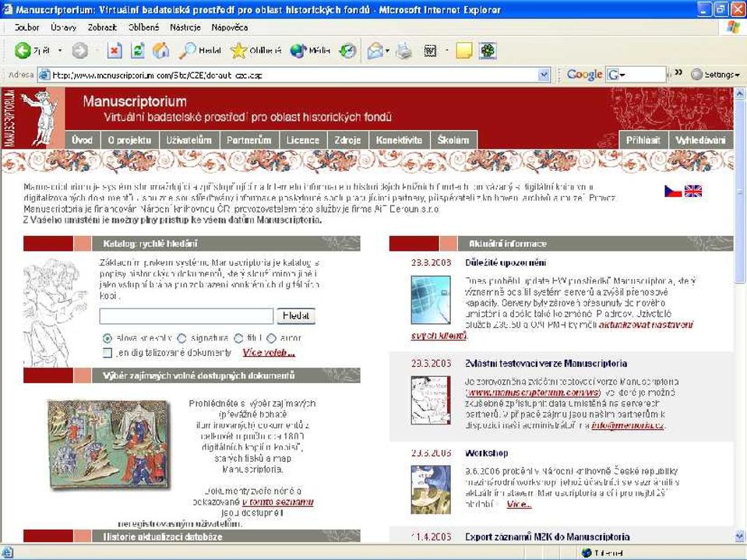
Task: Open the Zobrazit menu
Action: pos(102,27)
